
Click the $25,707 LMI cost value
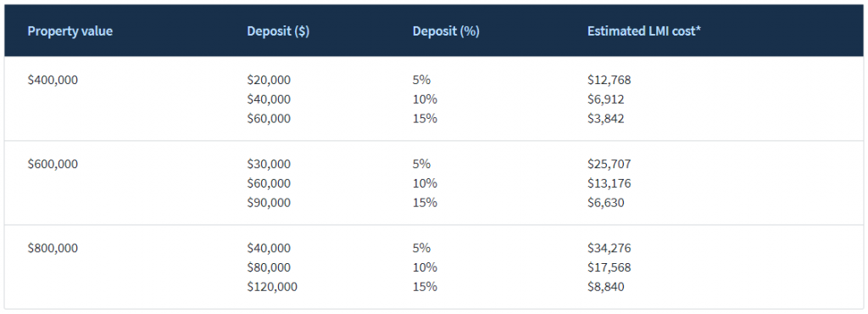tap(609, 164)
